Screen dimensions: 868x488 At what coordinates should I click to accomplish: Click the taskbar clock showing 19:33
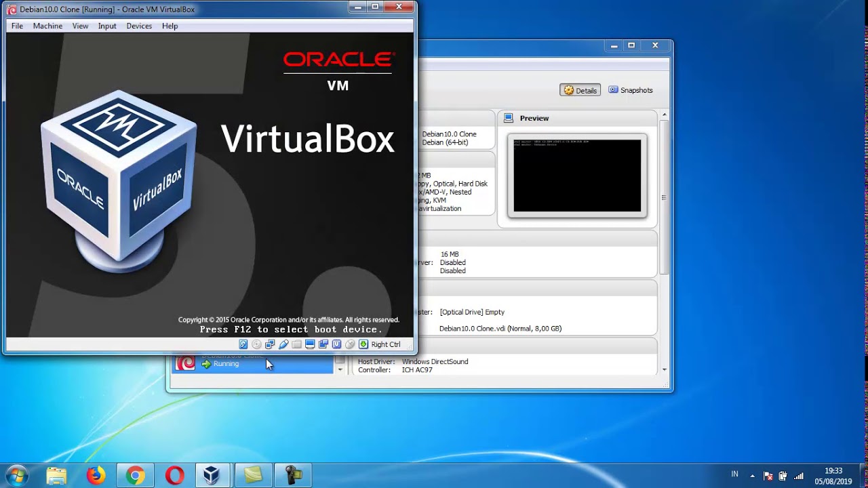pyautogui.click(x=833, y=476)
